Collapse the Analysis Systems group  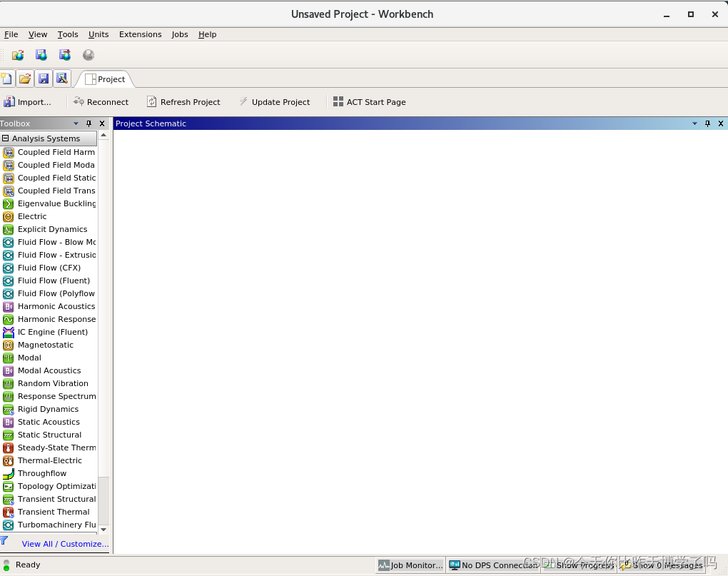tap(5, 138)
